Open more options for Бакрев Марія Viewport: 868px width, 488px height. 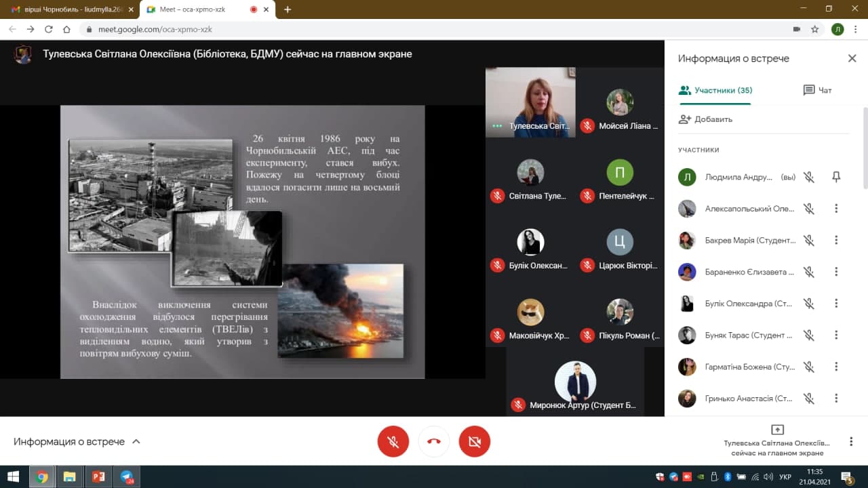click(836, 240)
